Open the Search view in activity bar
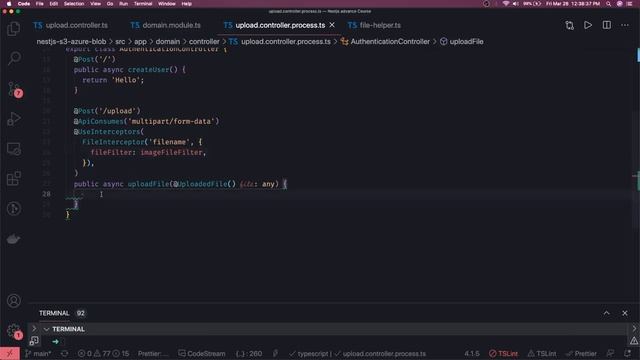 point(13,58)
